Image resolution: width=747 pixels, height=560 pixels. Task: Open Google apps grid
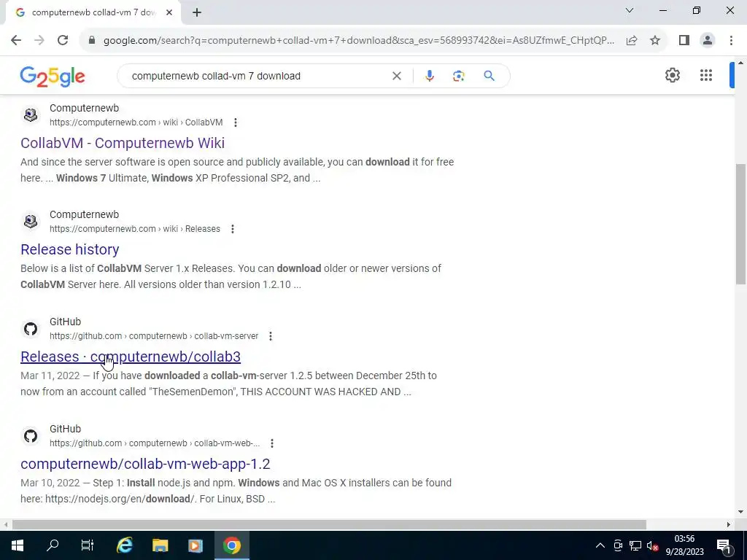tap(706, 75)
